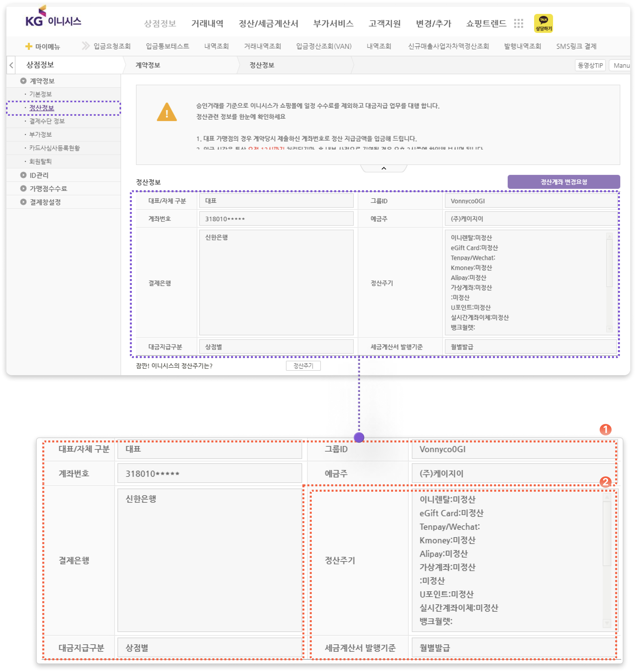Open the 정산/세금계산서 top menu
This screenshot has height=672, width=637.
(268, 23)
